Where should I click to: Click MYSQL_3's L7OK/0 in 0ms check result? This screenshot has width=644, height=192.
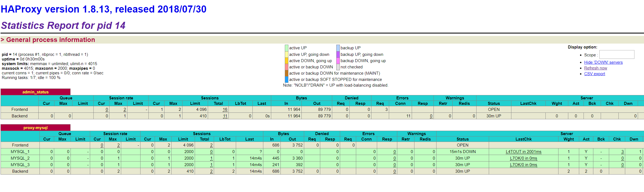point(523,165)
